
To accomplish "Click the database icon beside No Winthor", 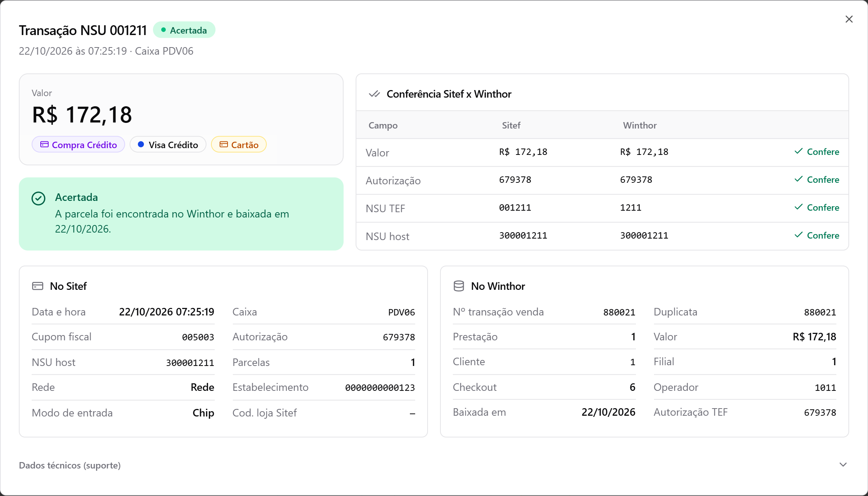I will (459, 286).
